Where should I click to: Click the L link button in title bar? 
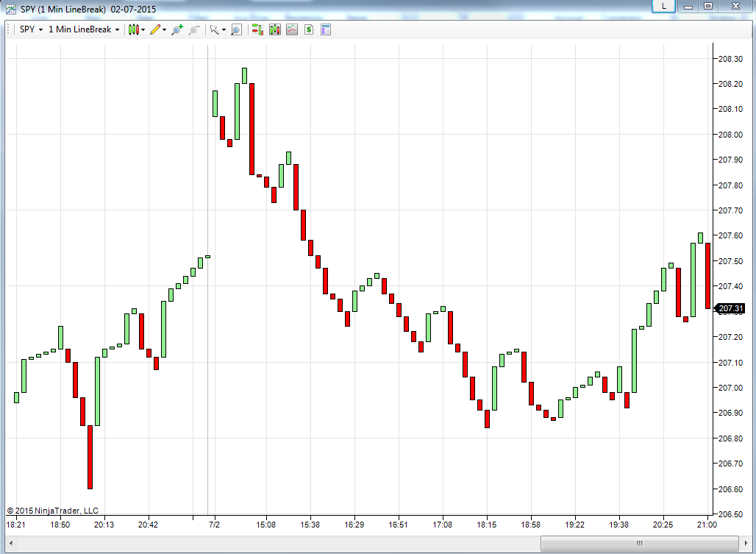(x=663, y=7)
